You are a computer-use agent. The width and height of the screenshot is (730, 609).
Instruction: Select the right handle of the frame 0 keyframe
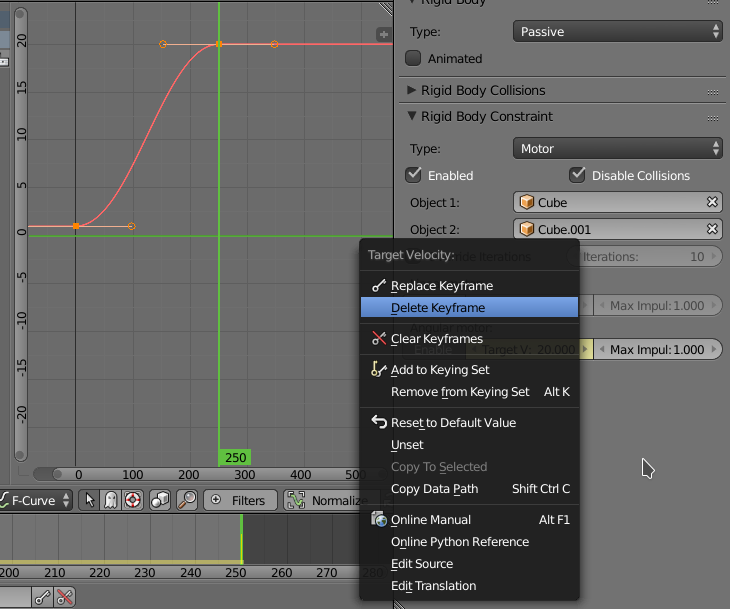click(132, 226)
